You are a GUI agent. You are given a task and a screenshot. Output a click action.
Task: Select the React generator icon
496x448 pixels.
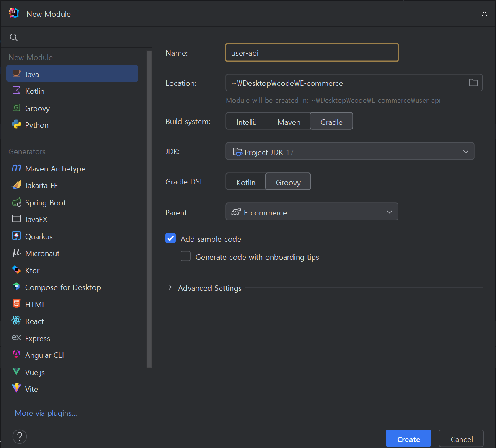click(16, 321)
